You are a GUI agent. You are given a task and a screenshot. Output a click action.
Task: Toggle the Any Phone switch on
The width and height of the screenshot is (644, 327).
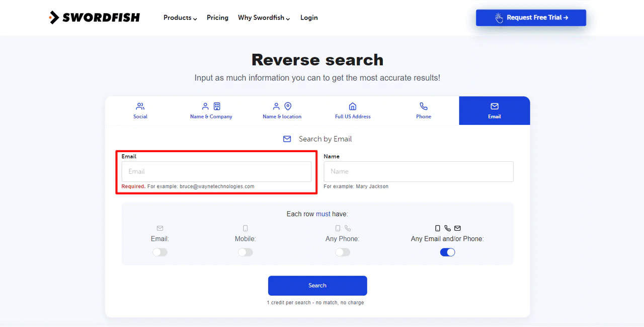click(343, 252)
